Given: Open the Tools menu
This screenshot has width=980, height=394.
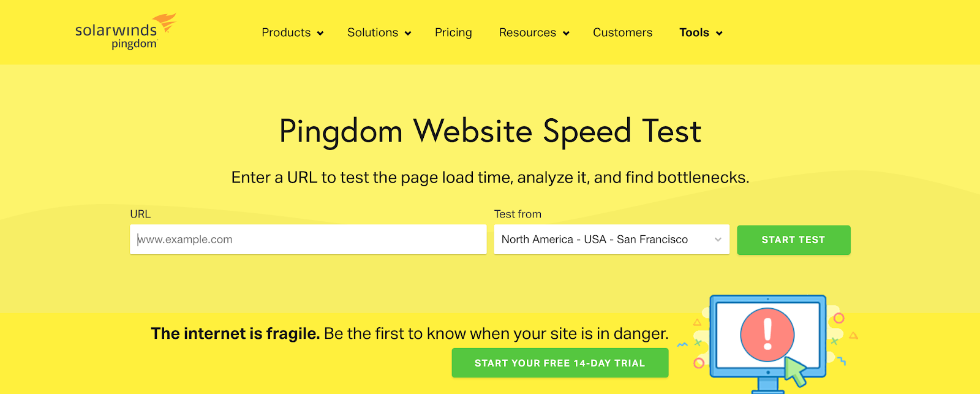Looking at the screenshot, I should [694, 32].
